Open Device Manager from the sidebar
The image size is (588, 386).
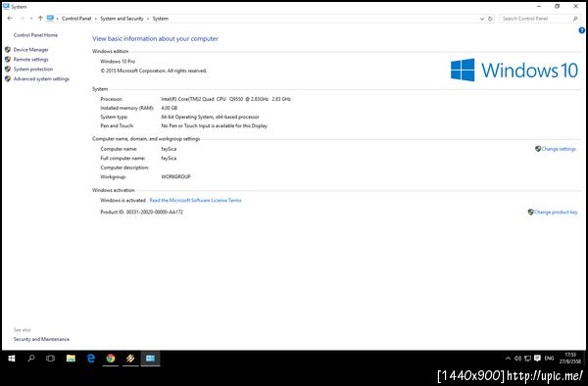tap(30, 49)
